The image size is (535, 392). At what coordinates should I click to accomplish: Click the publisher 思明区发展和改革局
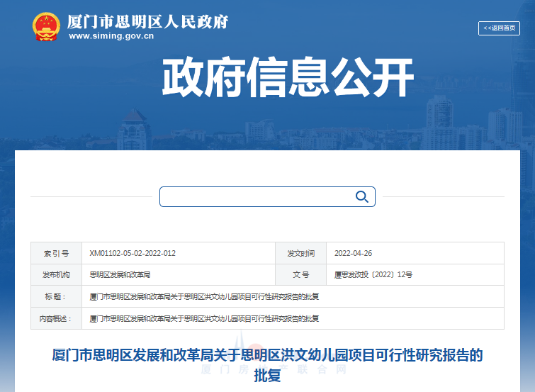click(x=120, y=274)
